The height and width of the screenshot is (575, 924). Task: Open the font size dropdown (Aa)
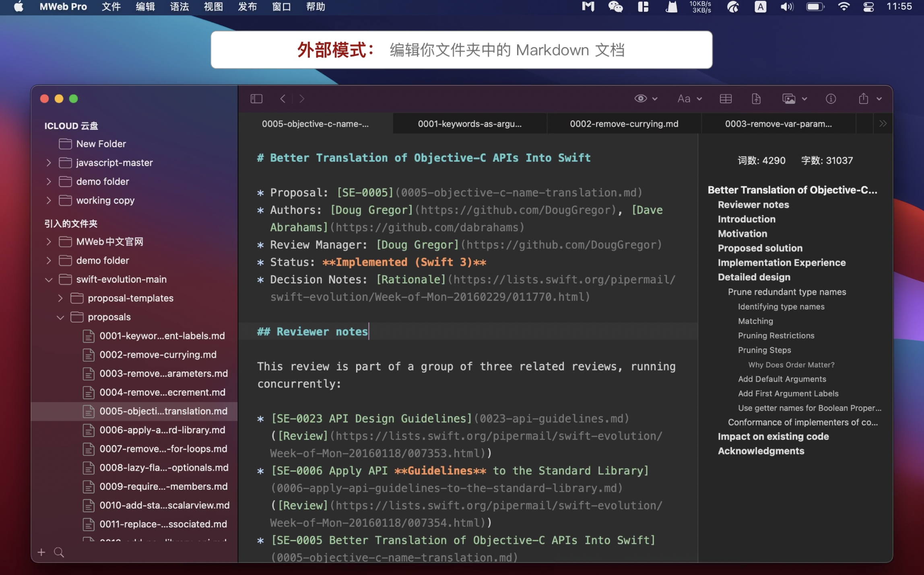pos(688,99)
